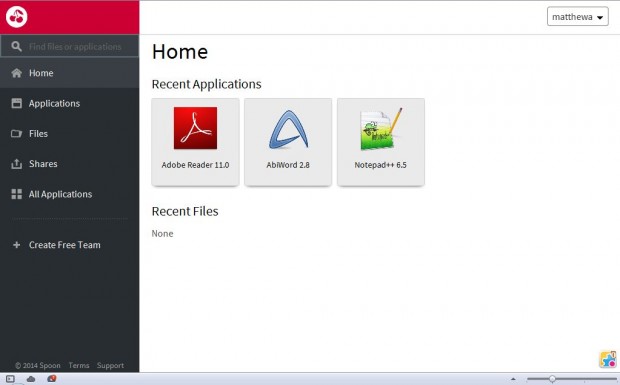Click the colorful widget icon at bottom right
The width and height of the screenshot is (620, 385).
(x=607, y=359)
